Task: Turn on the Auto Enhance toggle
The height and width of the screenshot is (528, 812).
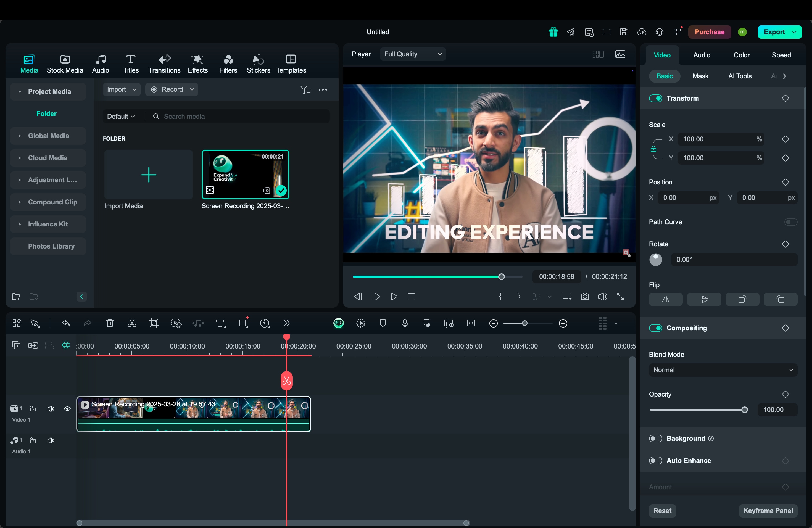Action: [x=655, y=460]
